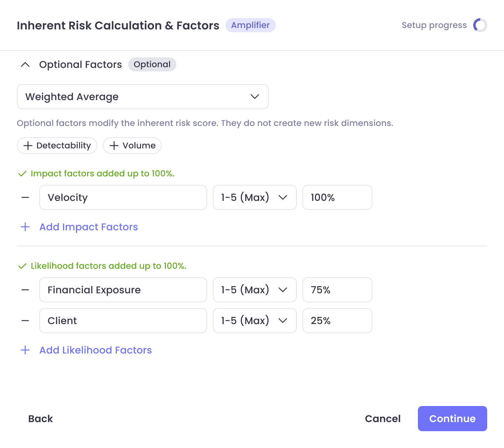Remove Financial Exposure factor with minus icon

point(25,290)
